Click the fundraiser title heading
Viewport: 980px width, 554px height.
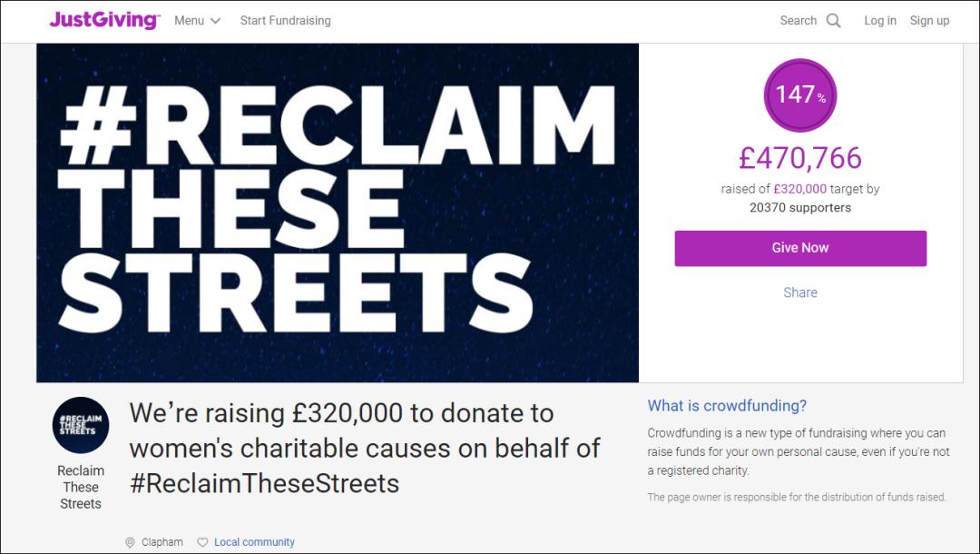(x=365, y=448)
